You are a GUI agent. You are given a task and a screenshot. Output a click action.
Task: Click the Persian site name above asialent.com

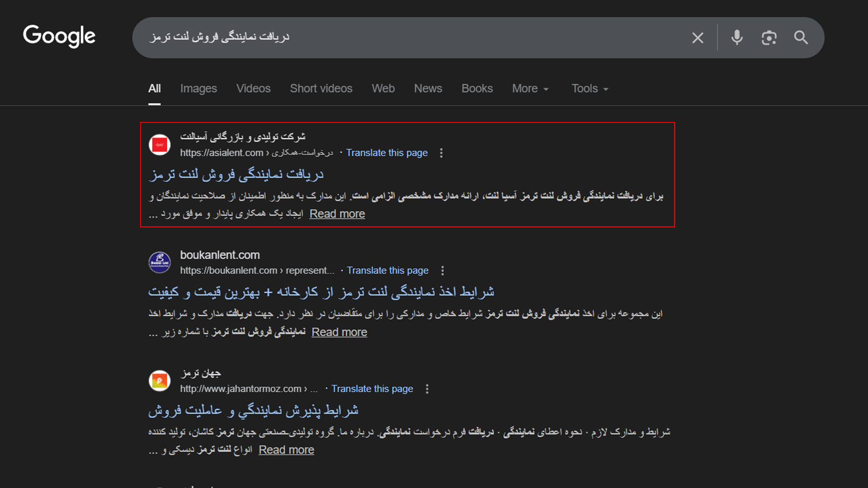243,136
